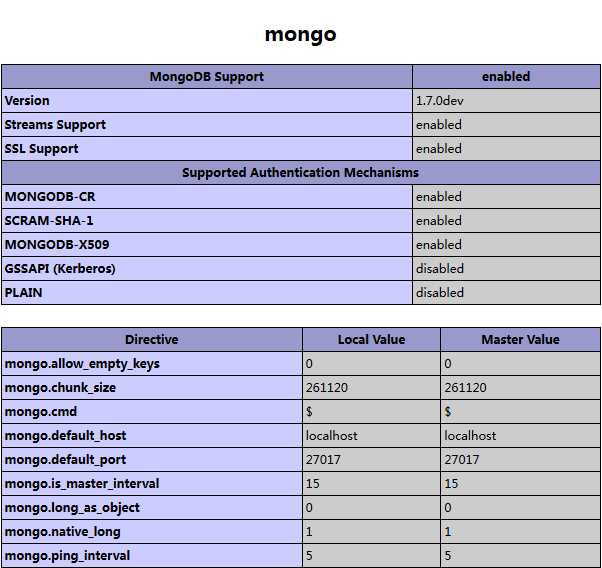Select the Version row label

[27, 101]
